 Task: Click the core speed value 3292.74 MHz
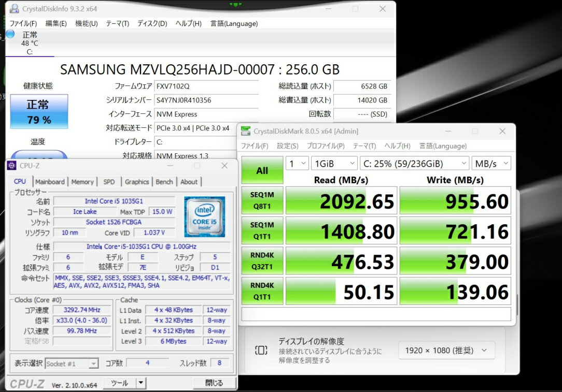[x=82, y=310]
